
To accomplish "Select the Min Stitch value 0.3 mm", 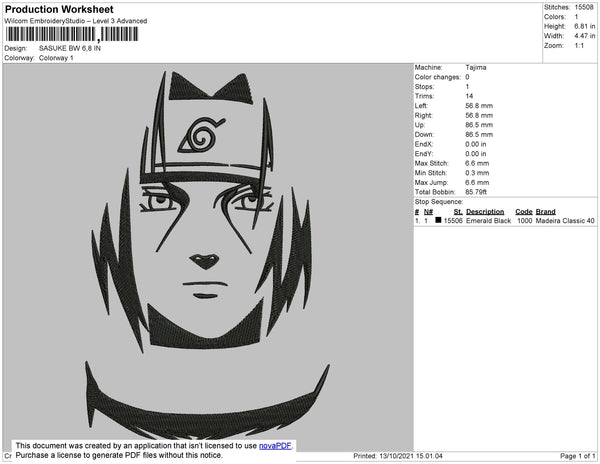I will tap(477, 173).
